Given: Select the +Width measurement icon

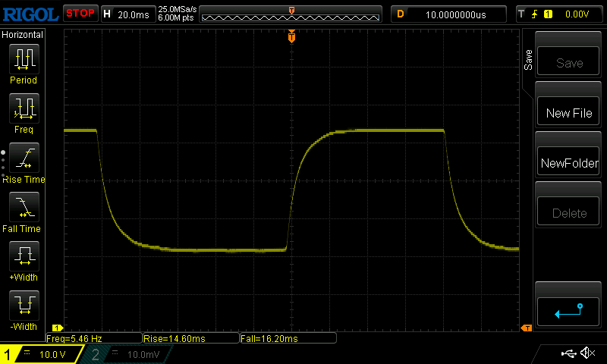Looking at the screenshot, I should 24,256.
